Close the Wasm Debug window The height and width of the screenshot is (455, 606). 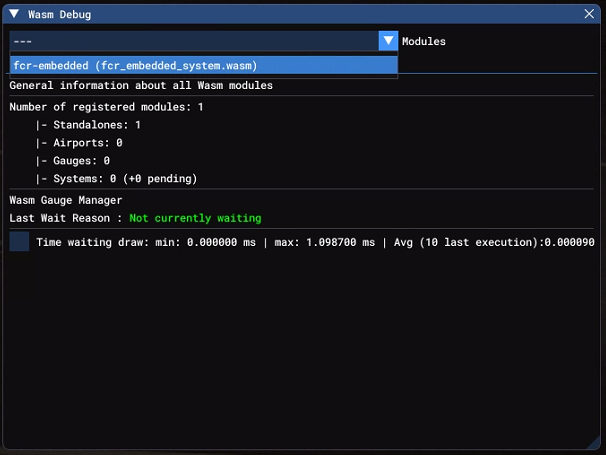point(590,14)
